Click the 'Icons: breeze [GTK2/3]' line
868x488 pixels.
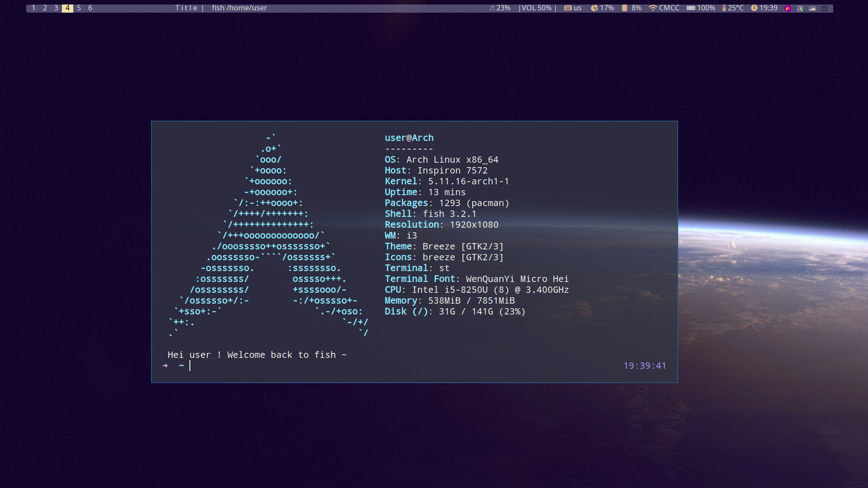(444, 257)
